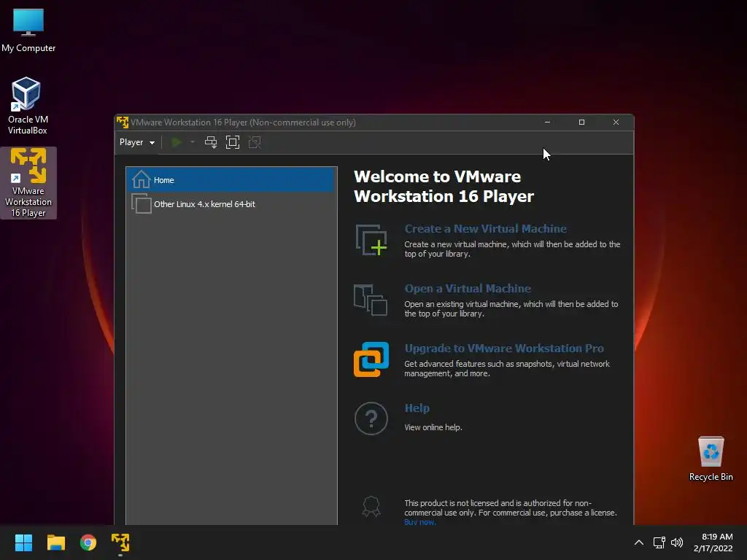Image resolution: width=747 pixels, height=560 pixels.
Task: Click the VMware title bar logo icon
Action: pos(123,122)
